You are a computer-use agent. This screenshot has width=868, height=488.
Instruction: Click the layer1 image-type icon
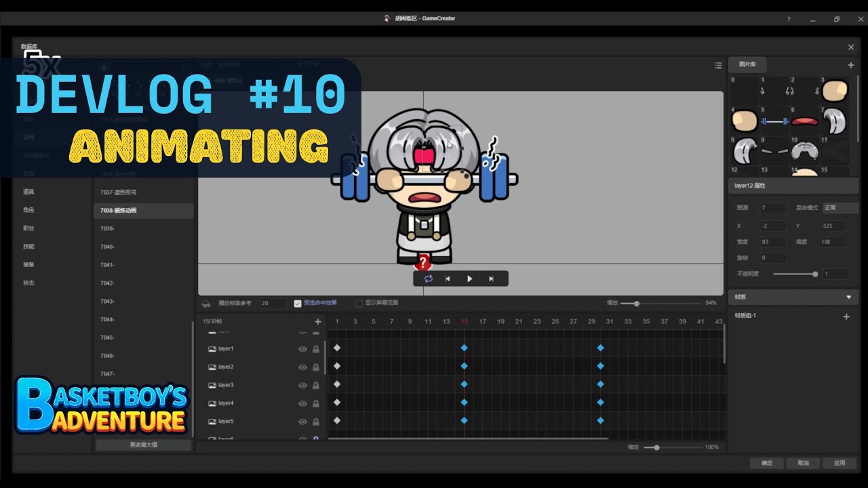pyautogui.click(x=212, y=348)
